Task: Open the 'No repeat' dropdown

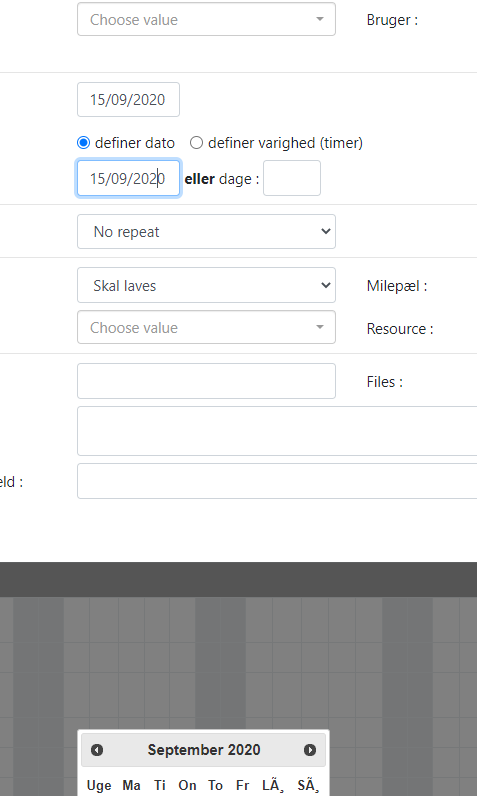Action: pos(207,231)
